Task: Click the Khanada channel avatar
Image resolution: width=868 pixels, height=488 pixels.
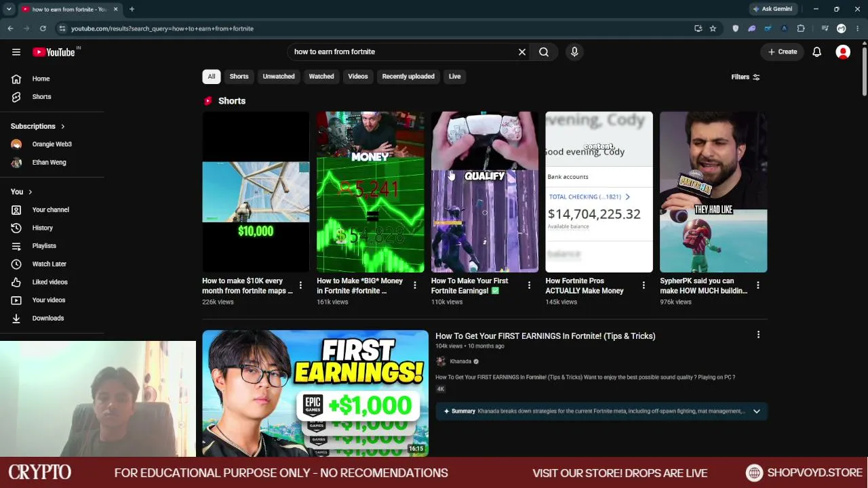Action: (x=441, y=361)
